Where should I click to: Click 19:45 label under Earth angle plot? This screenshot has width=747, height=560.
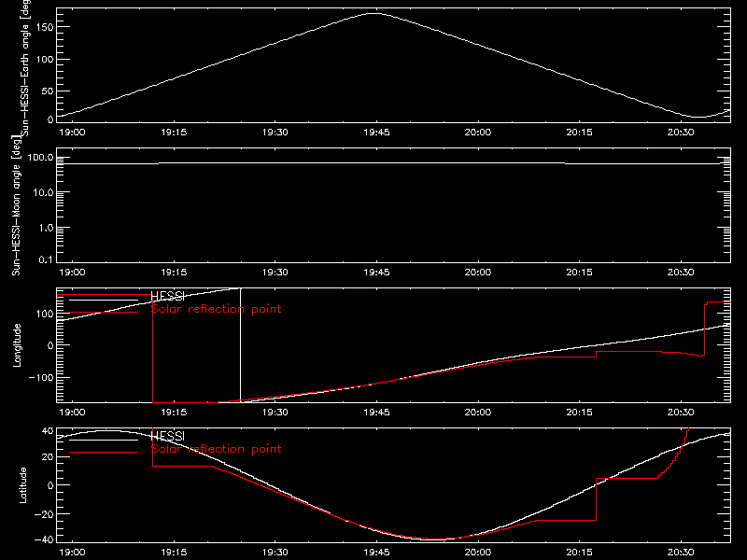(x=376, y=132)
